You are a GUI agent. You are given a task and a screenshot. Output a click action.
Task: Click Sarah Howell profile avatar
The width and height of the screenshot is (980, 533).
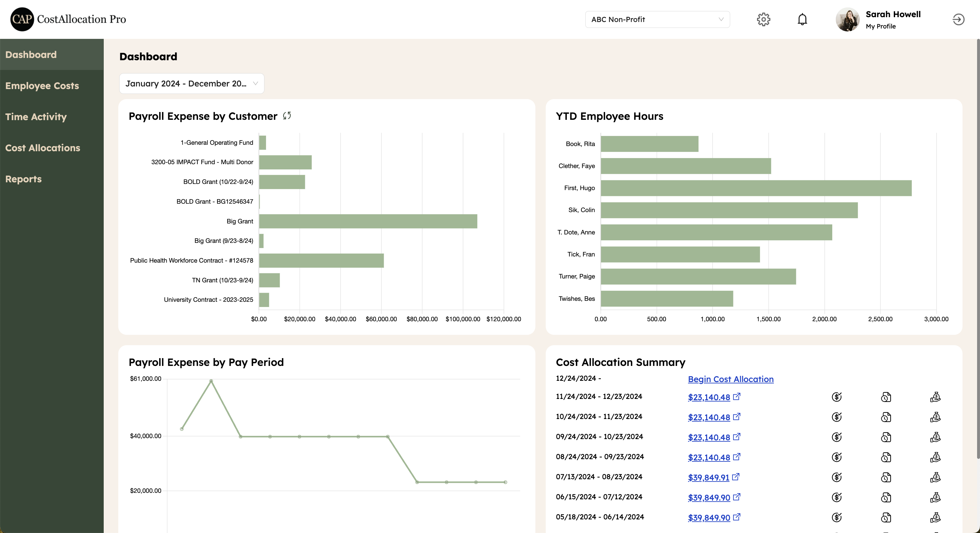[847, 19]
